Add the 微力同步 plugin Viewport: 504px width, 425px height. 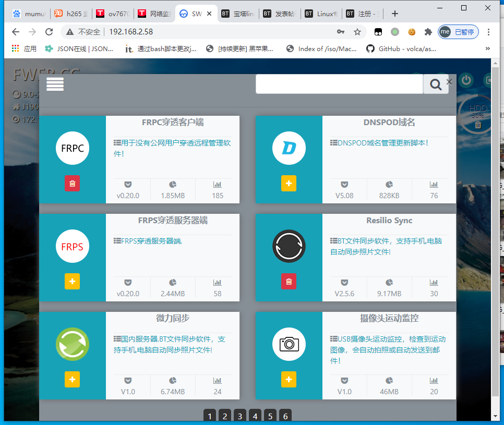73,380
